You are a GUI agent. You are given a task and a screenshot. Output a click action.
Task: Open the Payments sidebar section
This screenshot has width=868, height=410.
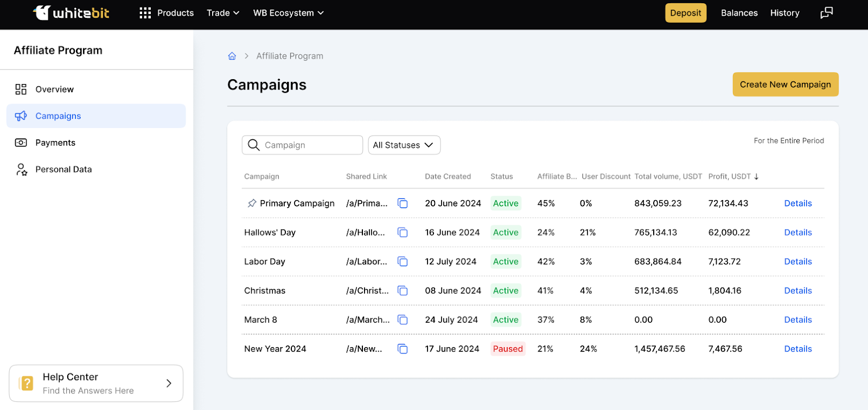[x=55, y=143]
